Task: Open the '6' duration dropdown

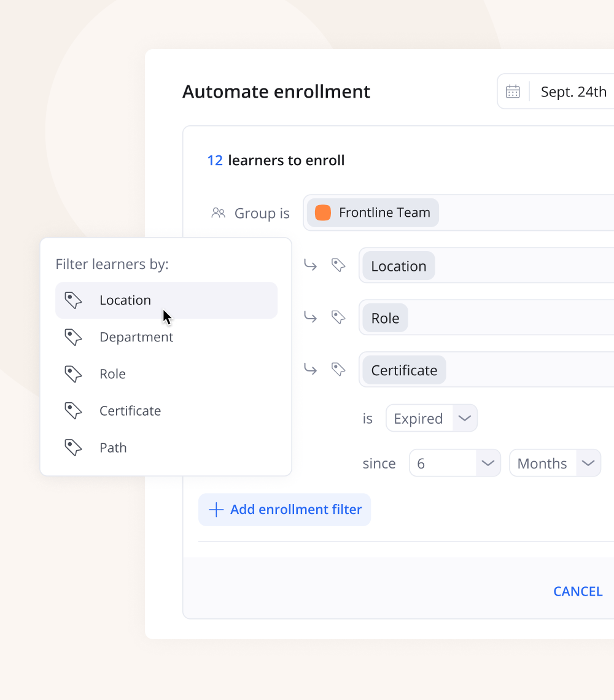Action: pos(454,463)
